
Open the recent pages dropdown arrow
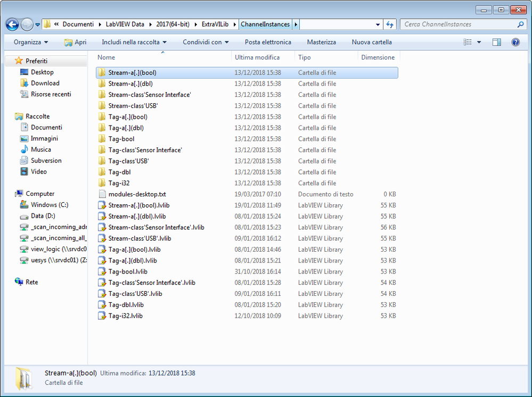pos(37,25)
